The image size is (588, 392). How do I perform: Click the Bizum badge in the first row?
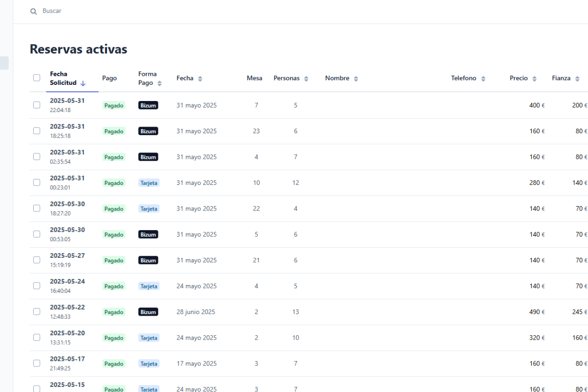[x=148, y=106]
